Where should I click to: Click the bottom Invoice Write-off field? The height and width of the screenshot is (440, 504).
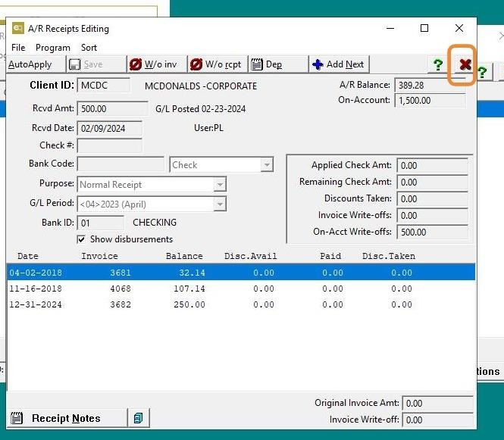pos(438,420)
